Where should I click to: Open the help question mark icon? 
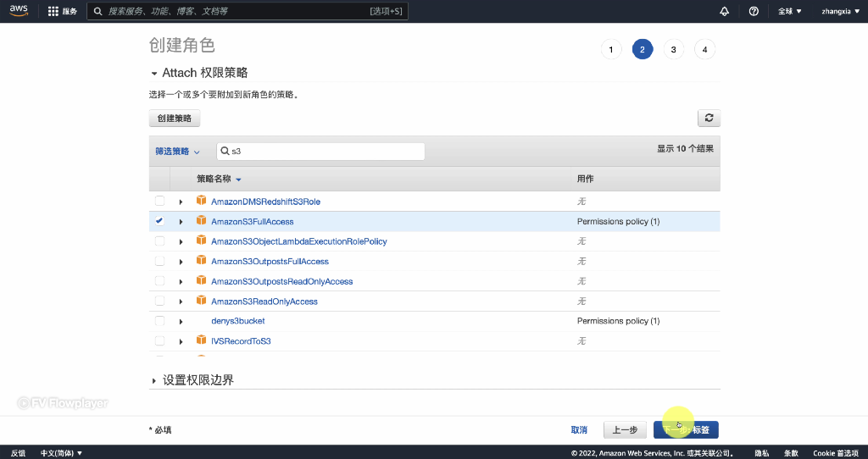tap(754, 11)
